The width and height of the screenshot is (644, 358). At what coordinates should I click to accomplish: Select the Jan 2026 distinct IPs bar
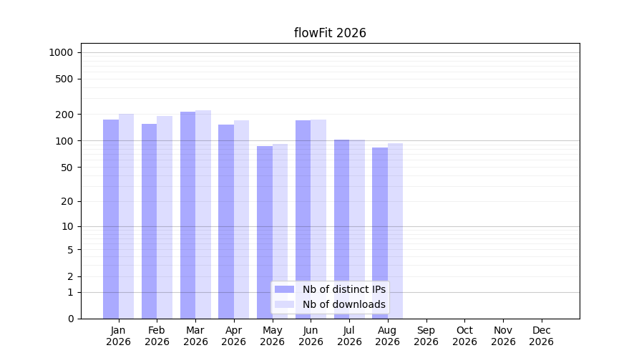(x=111, y=219)
